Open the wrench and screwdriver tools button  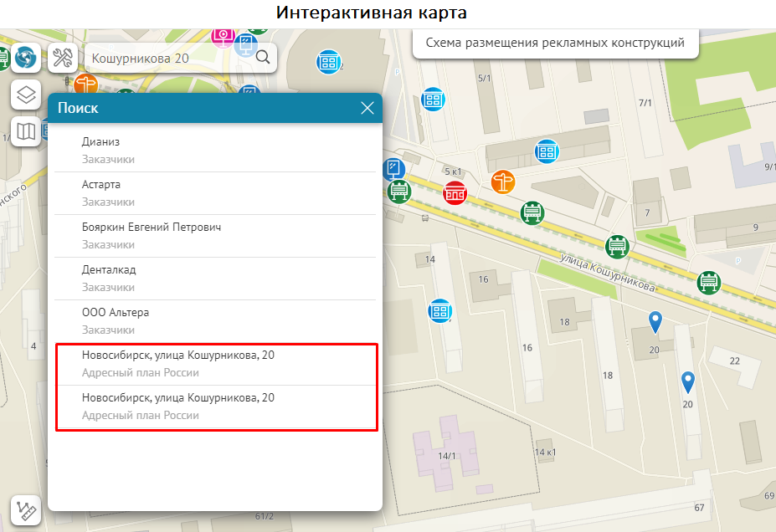click(63, 58)
